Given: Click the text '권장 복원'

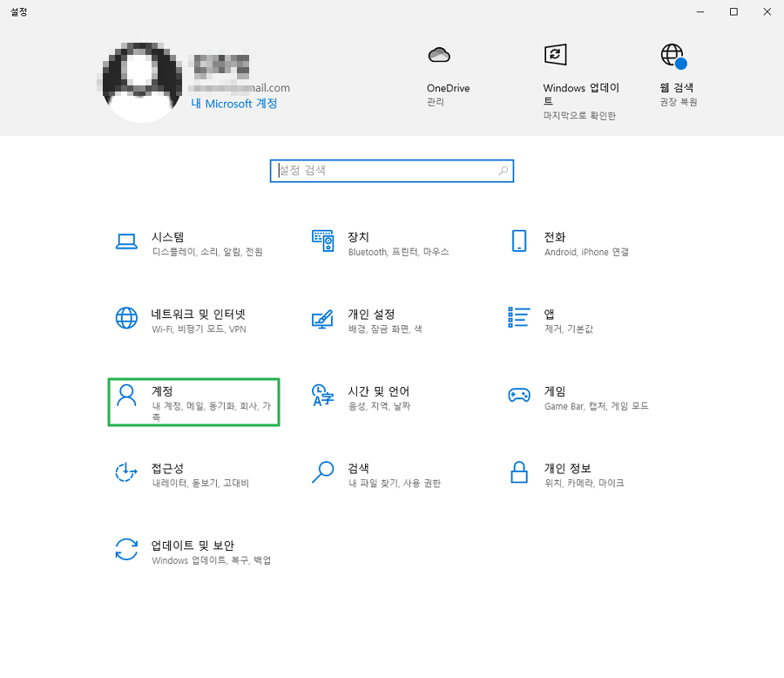Looking at the screenshot, I should pos(678,102).
